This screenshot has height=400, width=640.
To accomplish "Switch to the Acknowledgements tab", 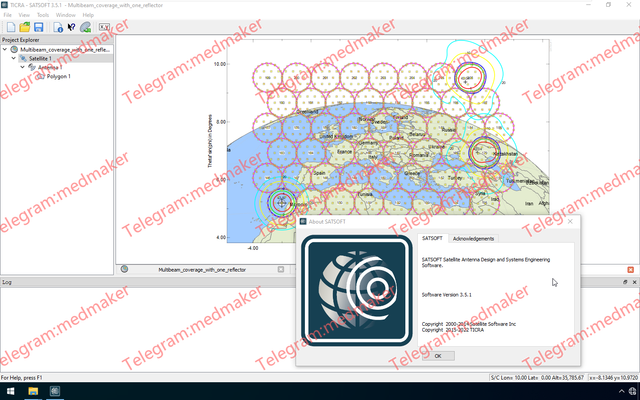I will pos(473,238).
